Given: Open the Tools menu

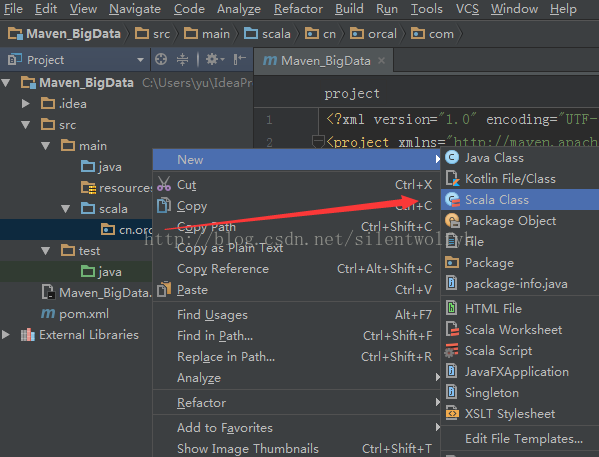Looking at the screenshot, I should 426,9.
